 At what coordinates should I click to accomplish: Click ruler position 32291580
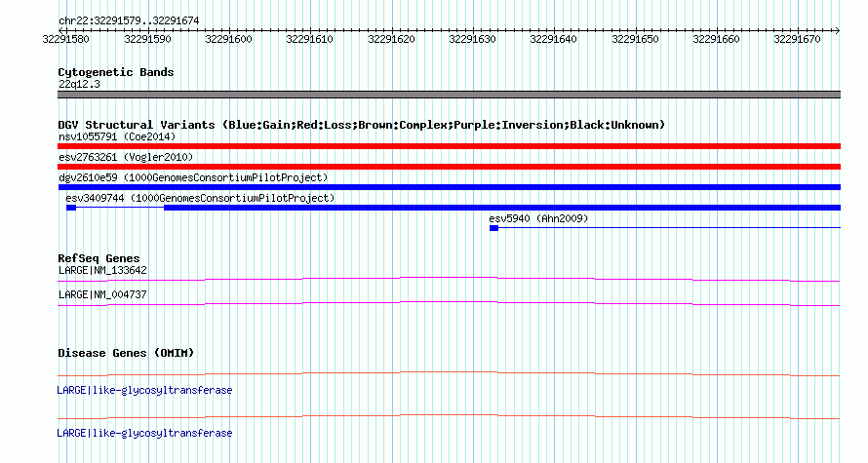(x=66, y=39)
